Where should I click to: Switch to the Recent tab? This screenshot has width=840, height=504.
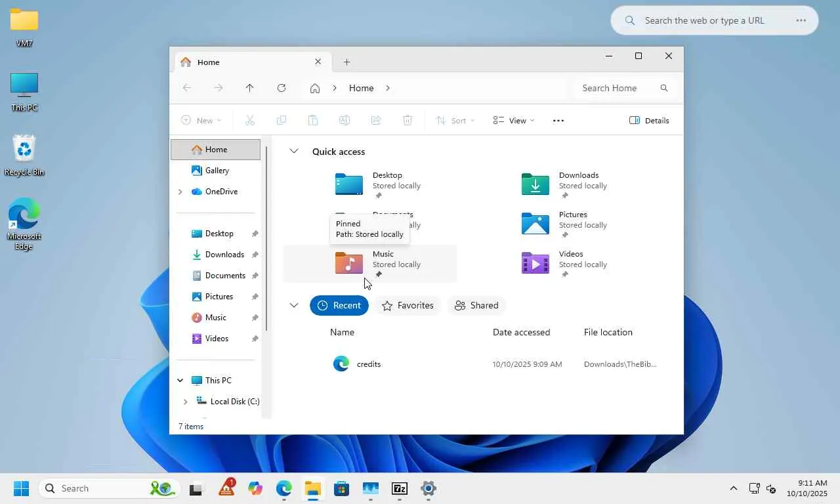tap(339, 305)
